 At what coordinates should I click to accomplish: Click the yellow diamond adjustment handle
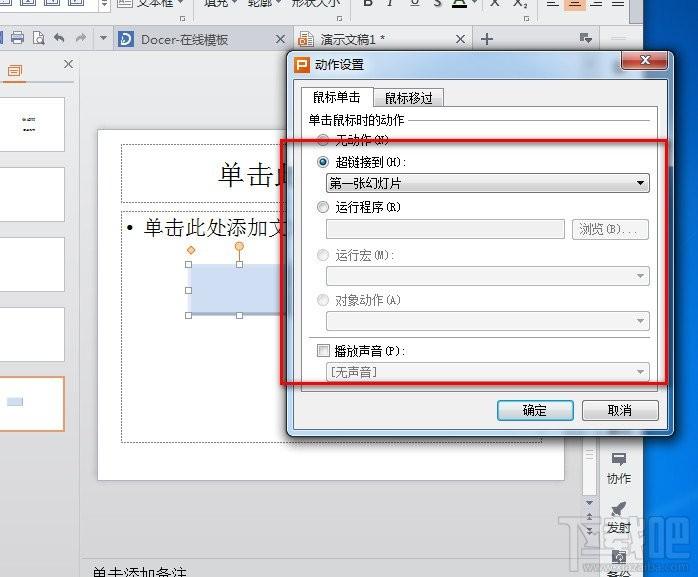191,250
